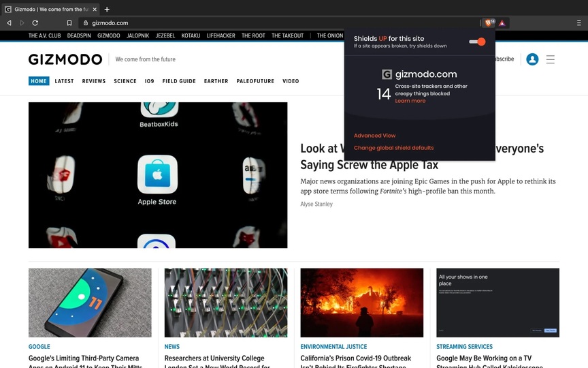Click the We come from the future tagline
The height and width of the screenshot is (368, 588).
[146, 59]
